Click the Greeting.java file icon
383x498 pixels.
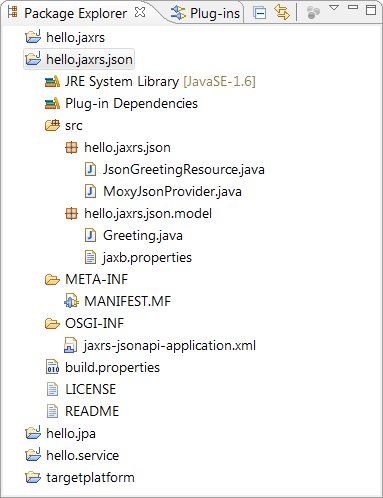pos(90,235)
